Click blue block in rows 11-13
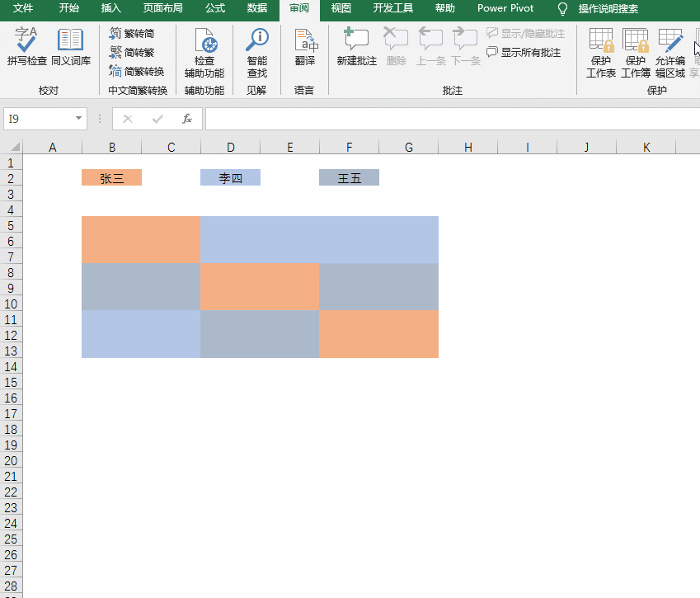The width and height of the screenshot is (700, 598). [x=141, y=334]
